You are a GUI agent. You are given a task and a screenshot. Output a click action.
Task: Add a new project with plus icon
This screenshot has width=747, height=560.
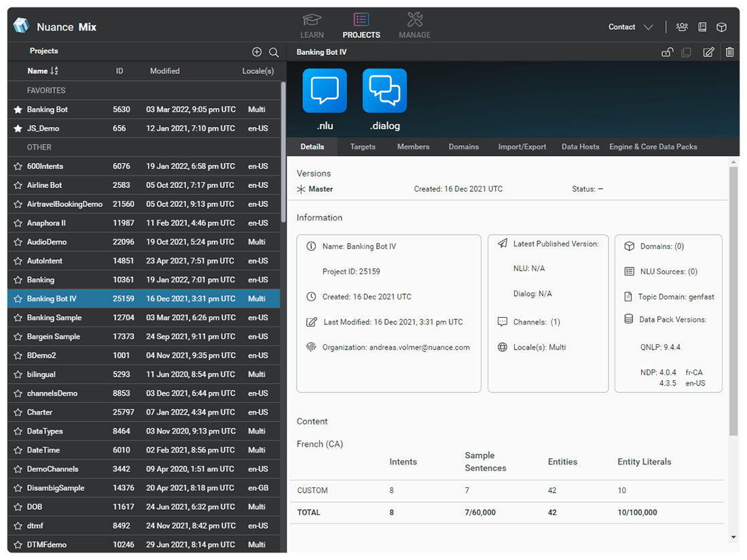coord(257,52)
